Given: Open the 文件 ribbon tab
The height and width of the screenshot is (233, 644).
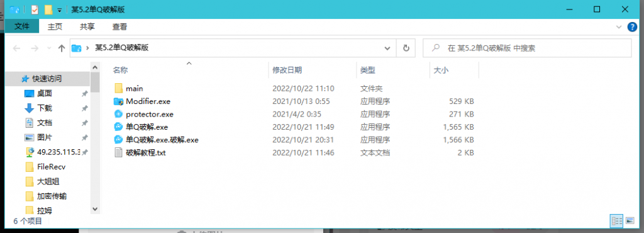Looking at the screenshot, I should pos(22,26).
